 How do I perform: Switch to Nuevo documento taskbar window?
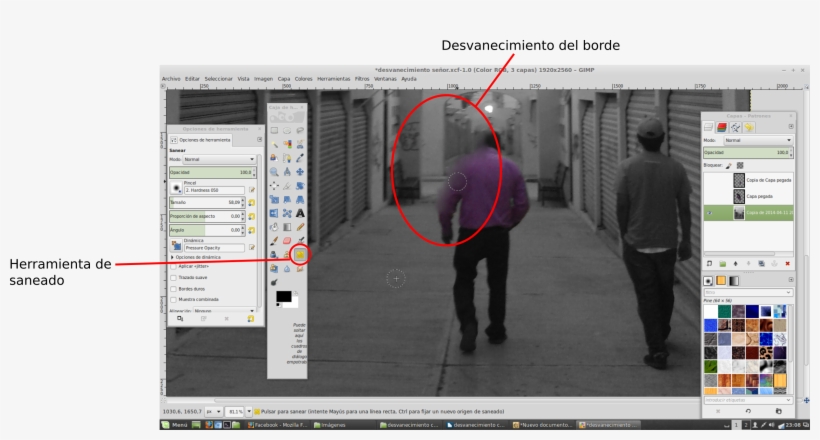[543, 425]
